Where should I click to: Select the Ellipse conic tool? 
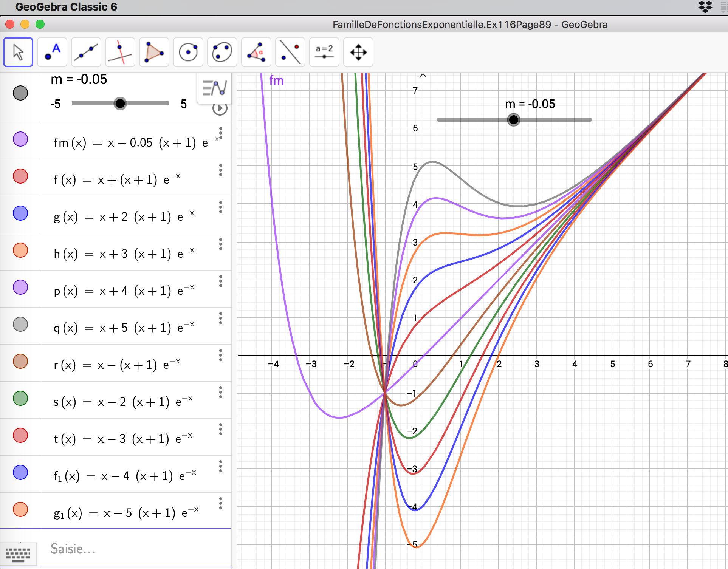(x=222, y=52)
